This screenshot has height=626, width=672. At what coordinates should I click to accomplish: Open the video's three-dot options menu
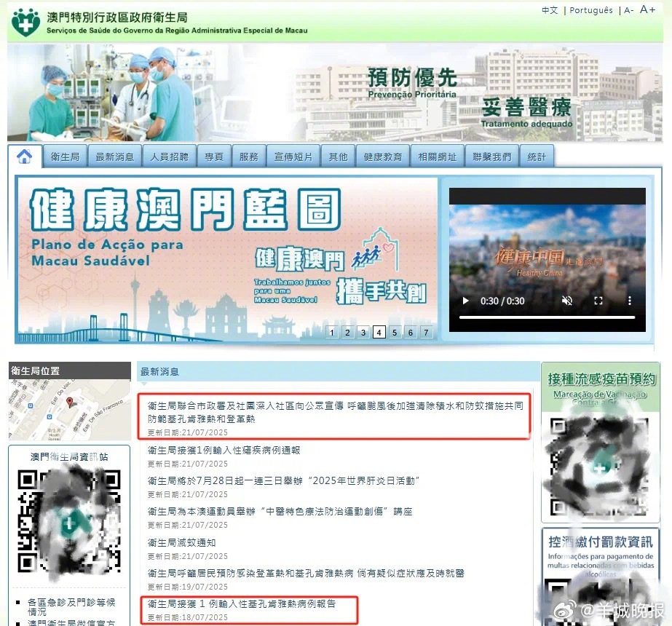coord(629,301)
